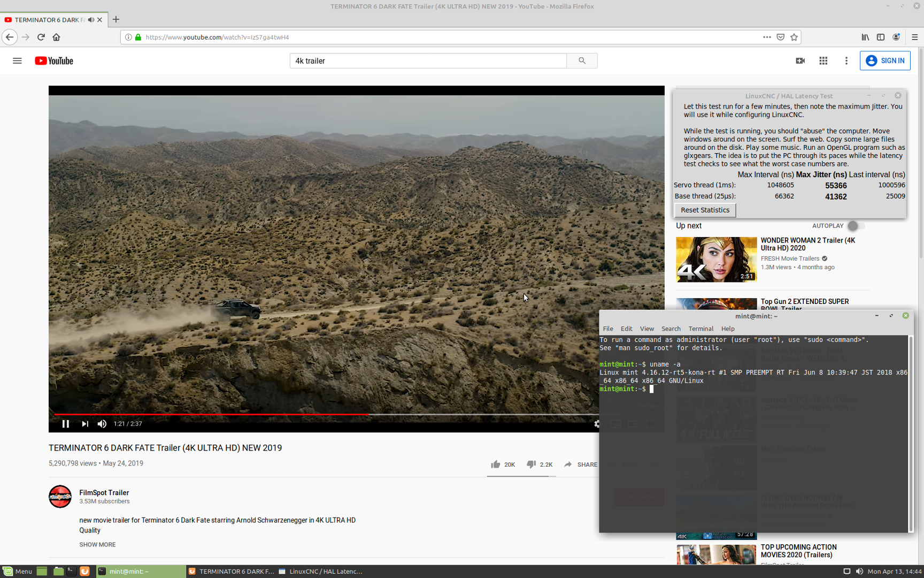Open the terminal Edit menu

pos(626,329)
